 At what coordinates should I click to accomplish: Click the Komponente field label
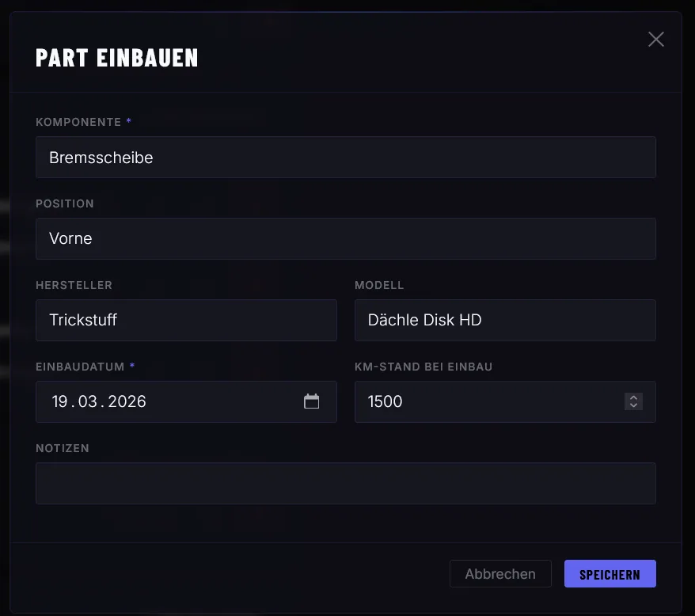(78, 122)
